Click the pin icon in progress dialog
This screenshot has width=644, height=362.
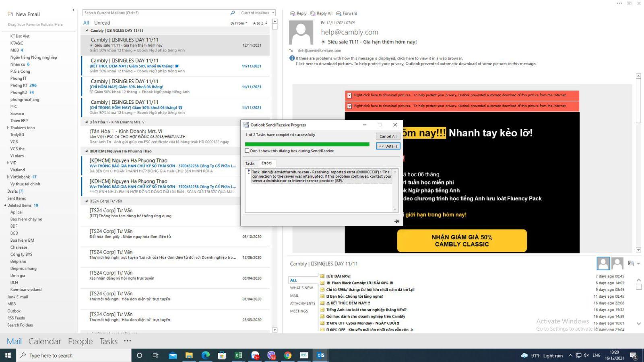point(397,221)
